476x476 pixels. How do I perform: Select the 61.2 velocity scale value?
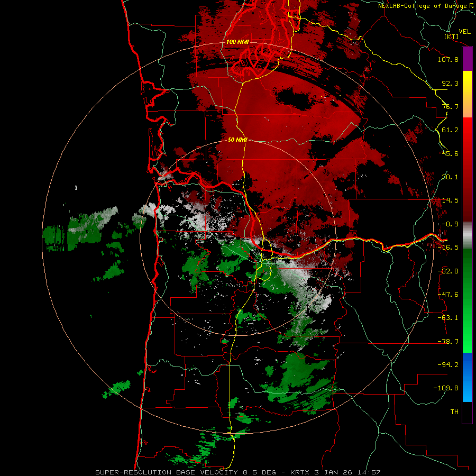(450, 130)
